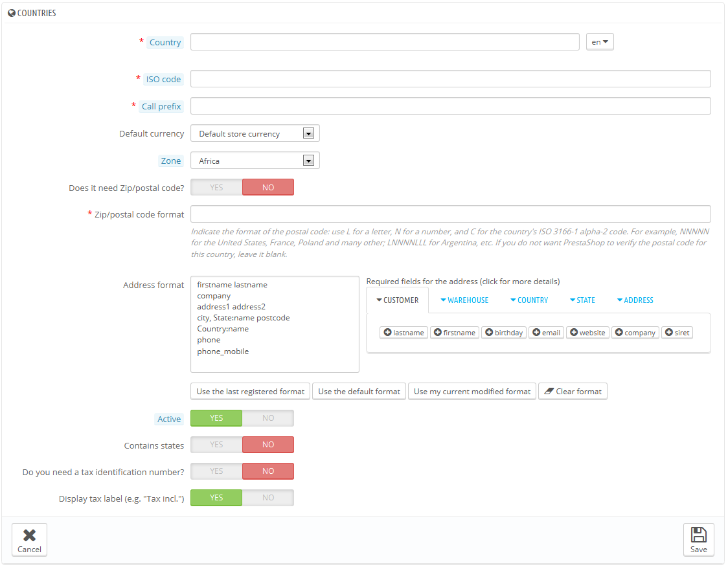728x569 pixels.
Task: Set Contains states to NO
Action: pyautogui.click(x=268, y=445)
